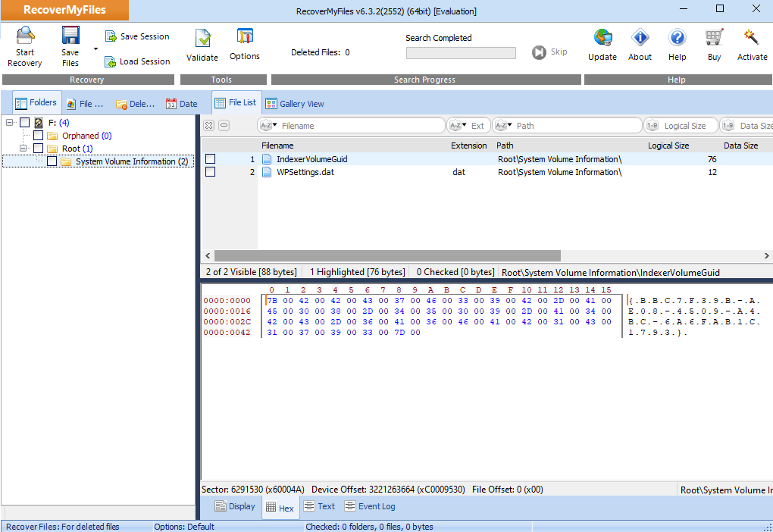Sort by the Filename column header

click(277, 146)
